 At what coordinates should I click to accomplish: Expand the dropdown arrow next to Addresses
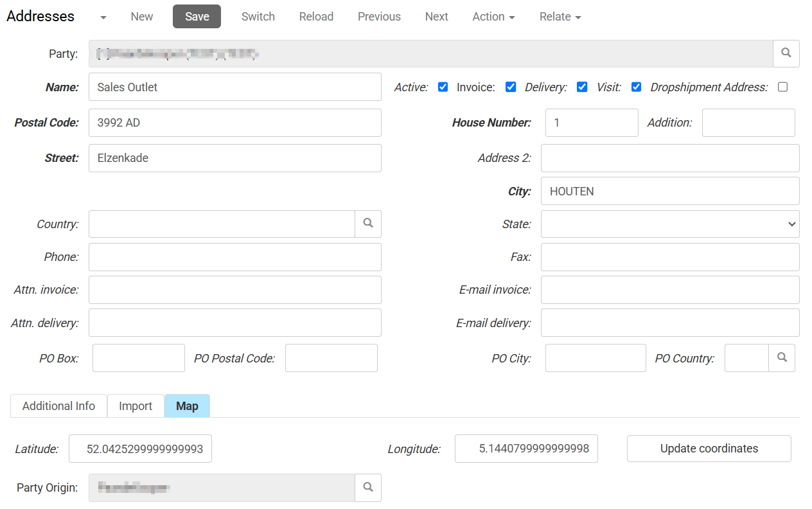[103, 17]
